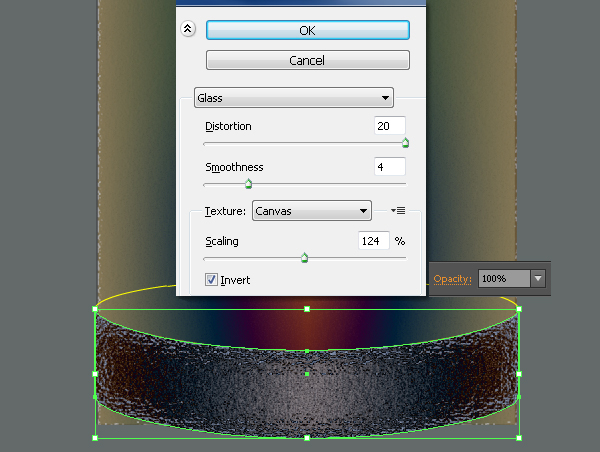
Task: Click the Smoothness value field
Action: (390, 166)
